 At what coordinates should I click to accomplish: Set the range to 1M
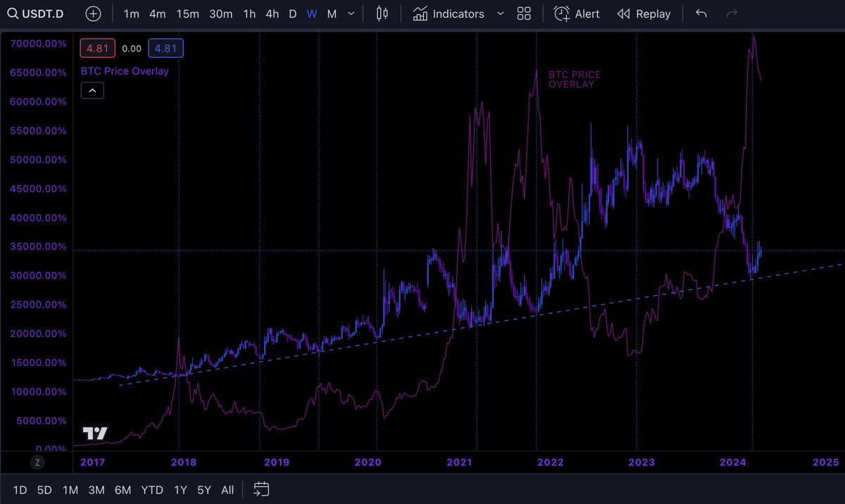[x=70, y=490]
